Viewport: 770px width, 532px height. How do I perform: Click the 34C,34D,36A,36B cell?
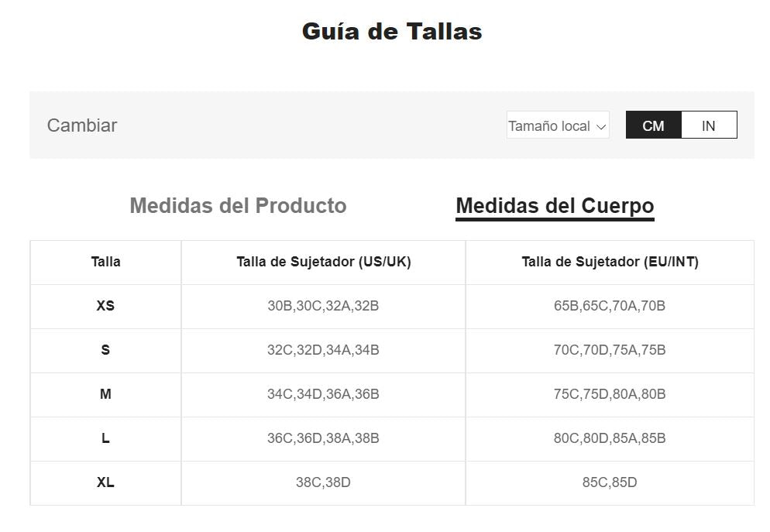[323, 394]
